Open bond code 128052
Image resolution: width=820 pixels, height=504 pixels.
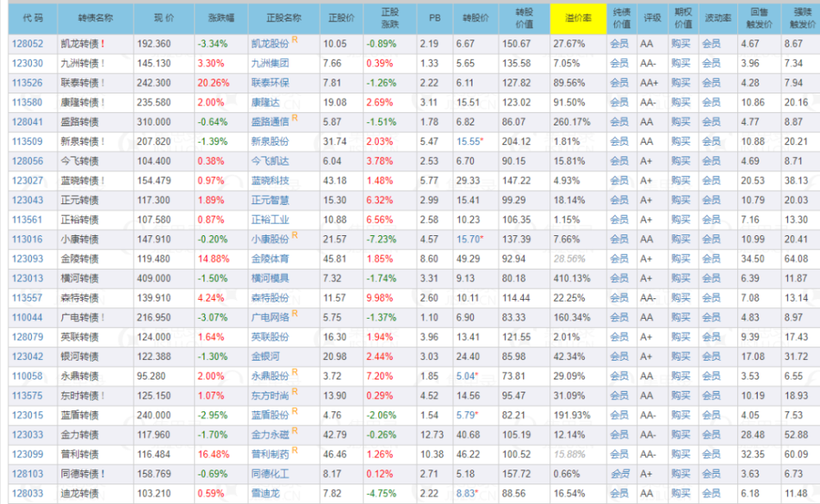tap(28, 44)
